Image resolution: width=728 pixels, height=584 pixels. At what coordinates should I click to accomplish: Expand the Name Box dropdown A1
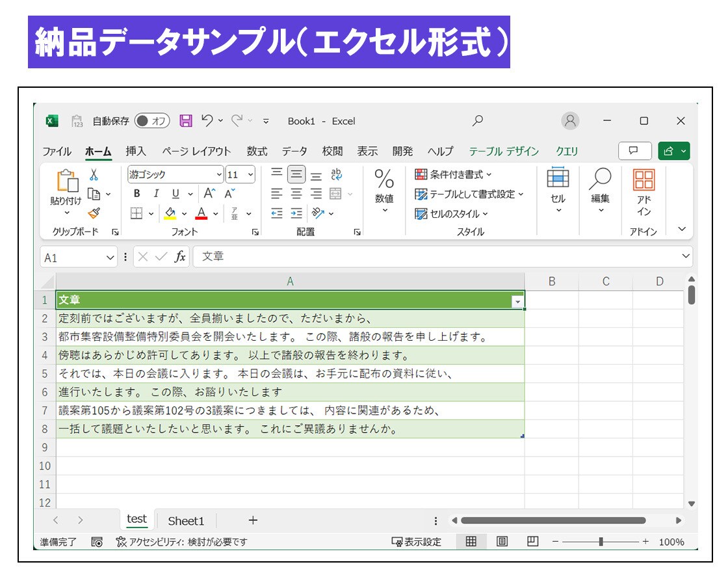[110, 258]
